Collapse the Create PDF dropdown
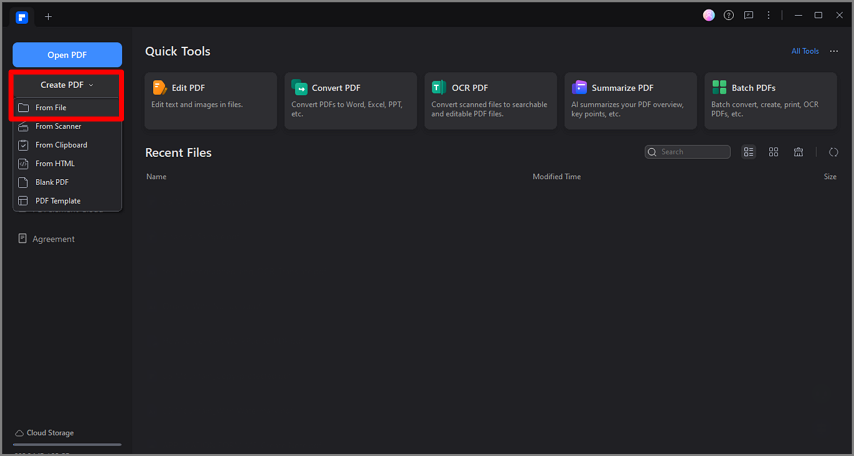 coord(67,85)
